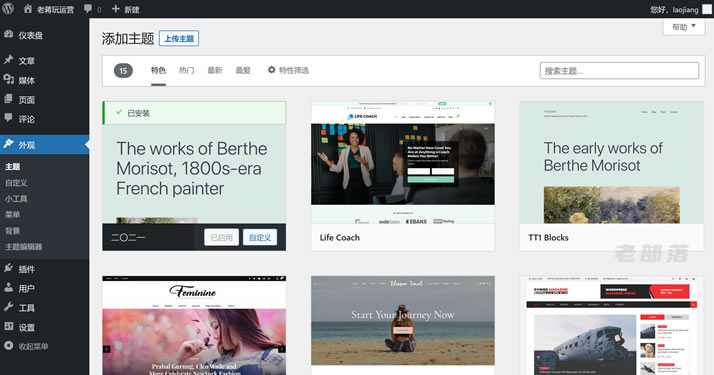Switch to the 热门 tab
Image resolution: width=714 pixels, height=375 pixels.
click(x=187, y=70)
